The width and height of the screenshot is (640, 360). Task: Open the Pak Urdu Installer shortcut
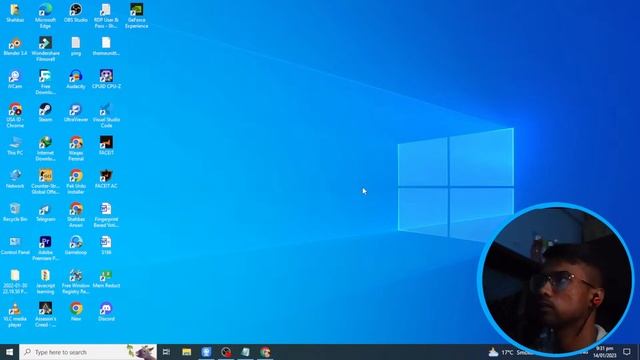click(x=76, y=182)
